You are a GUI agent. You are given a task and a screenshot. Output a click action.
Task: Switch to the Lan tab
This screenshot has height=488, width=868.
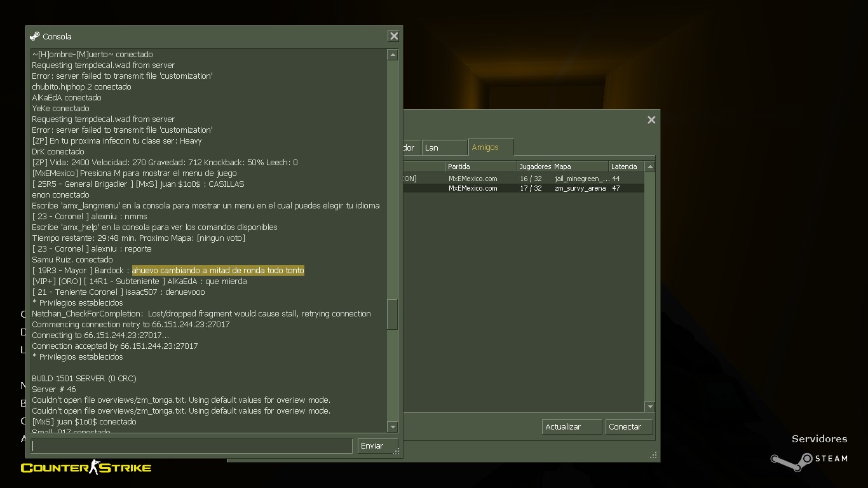click(x=444, y=147)
